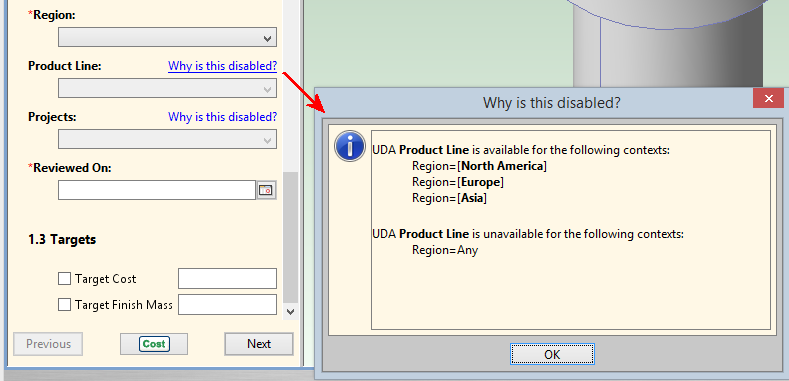Enable the Target Cost checkbox
789x381 pixels.
coord(64,278)
